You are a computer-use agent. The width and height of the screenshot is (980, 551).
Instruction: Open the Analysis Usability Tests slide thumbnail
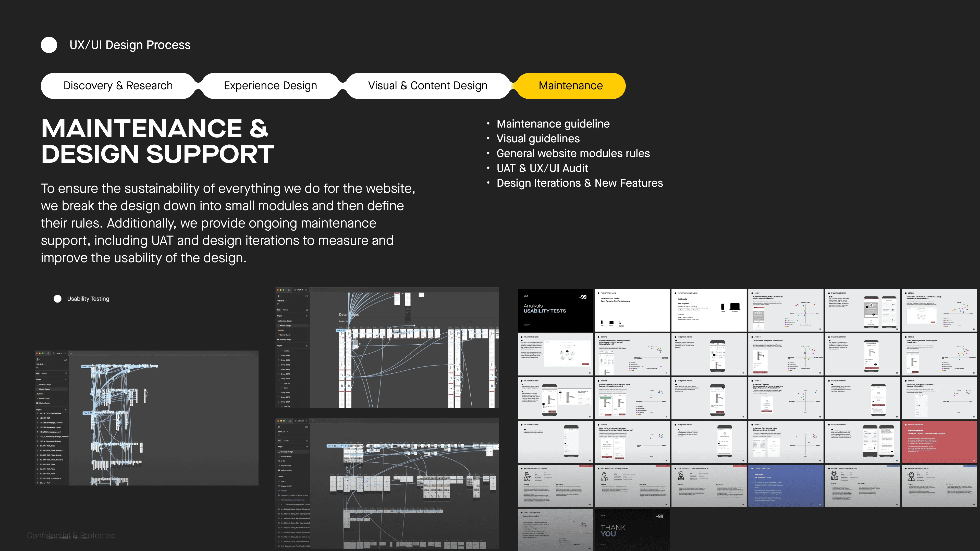[555, 310]
